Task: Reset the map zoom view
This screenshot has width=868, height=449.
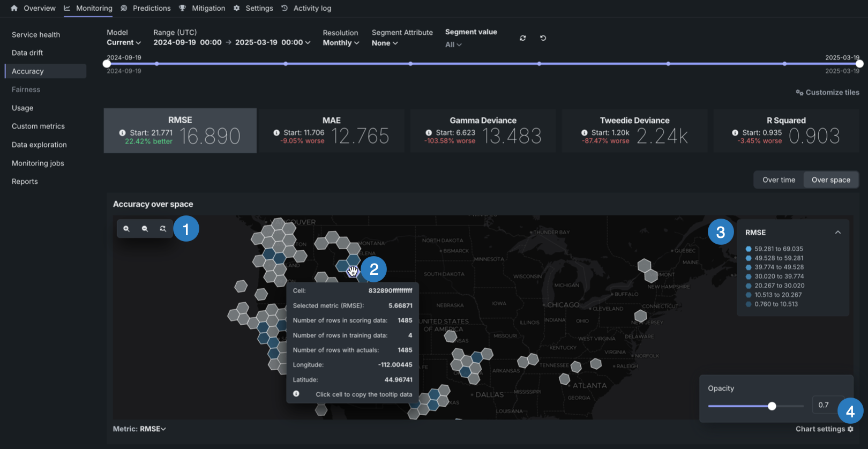Action: [x=163, y=229]
